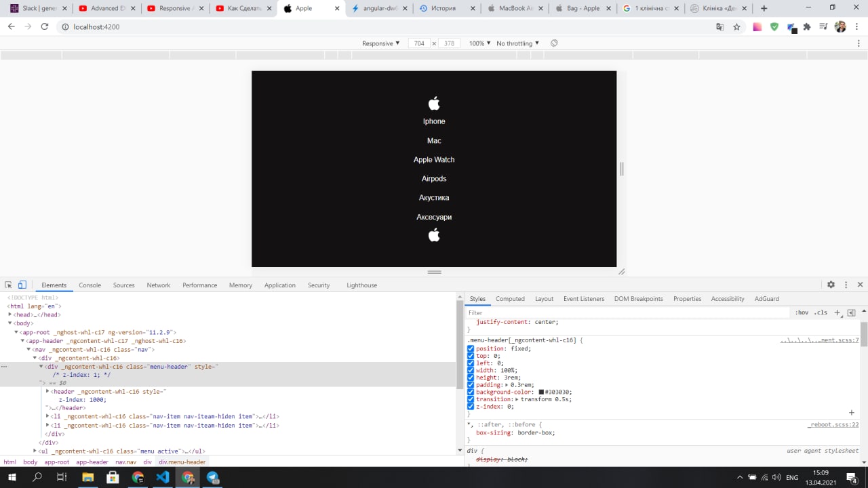Open the Extensions puzzle-piece menu
The image size is (868, 488).
pos(807,26)
